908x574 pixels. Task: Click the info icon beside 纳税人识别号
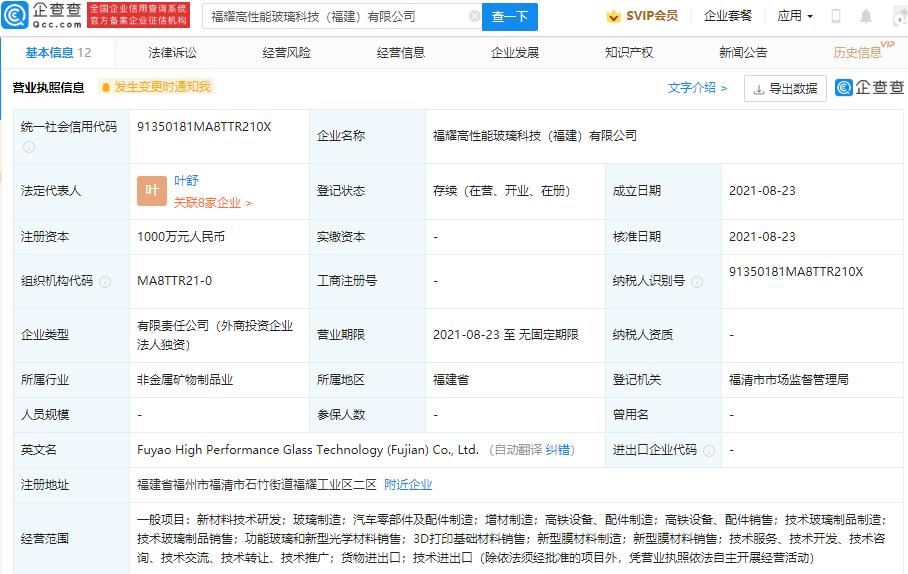coord(697,281)
